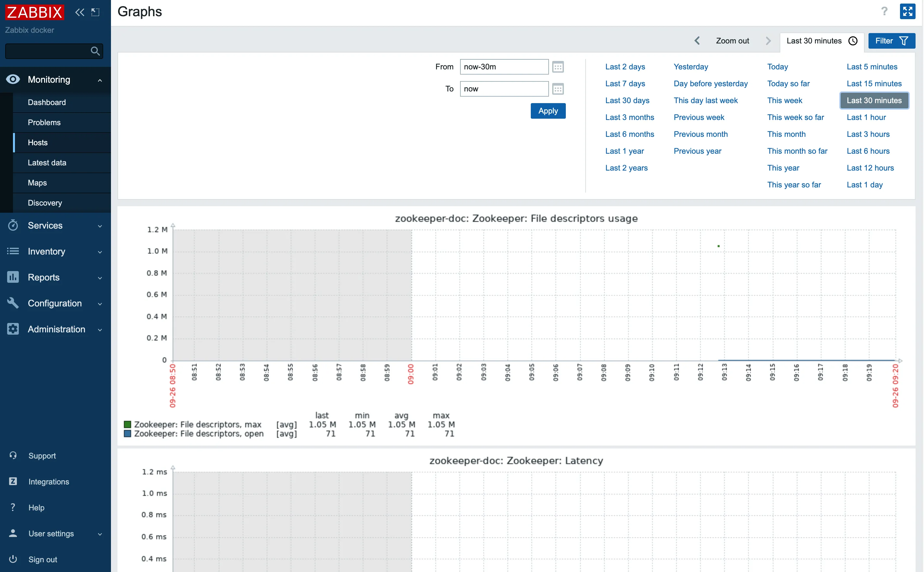
Task: Click green File descriptors max legend swatch
Action: tap(128, 424)
